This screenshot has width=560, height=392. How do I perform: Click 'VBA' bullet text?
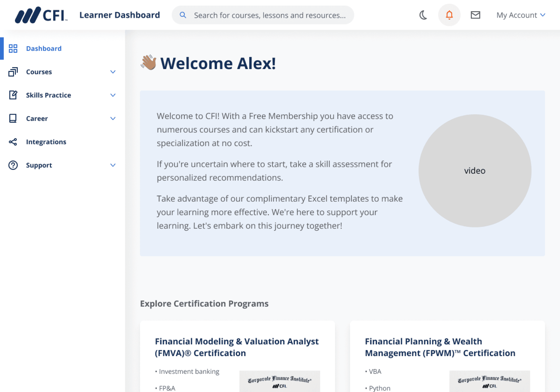point(375,371)
